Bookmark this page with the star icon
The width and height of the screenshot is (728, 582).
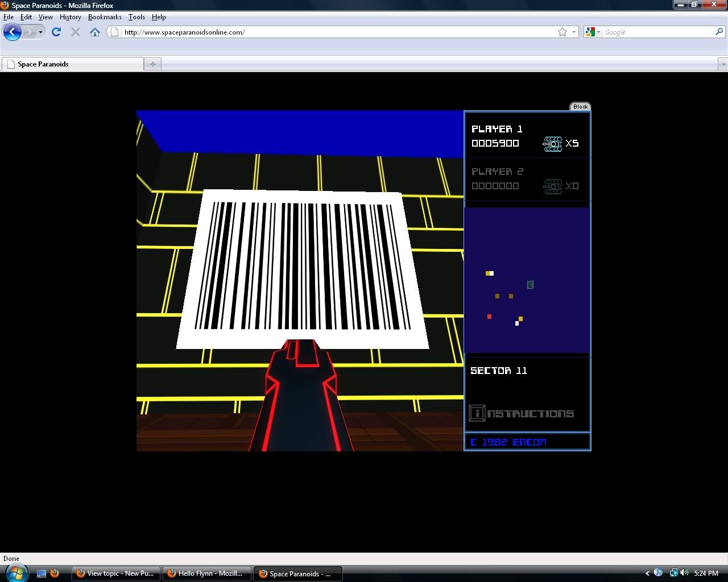562,32
